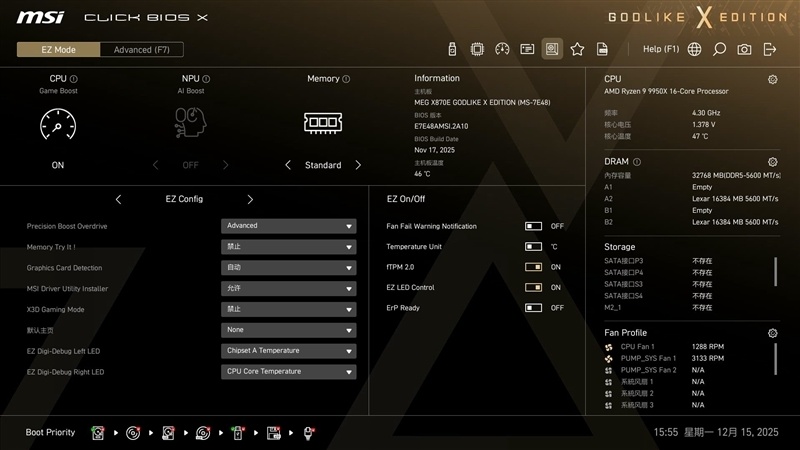Click the Storage panel scrollbar
Image resolution: width=800 pixels, height=450 pixels.
click(776, 271)
